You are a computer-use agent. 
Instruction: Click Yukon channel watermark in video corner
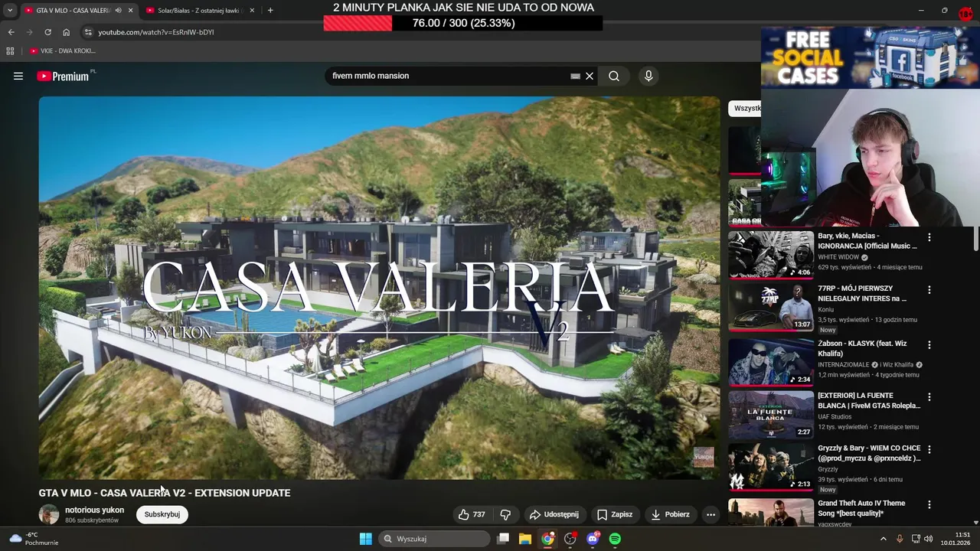pos(704,458)
